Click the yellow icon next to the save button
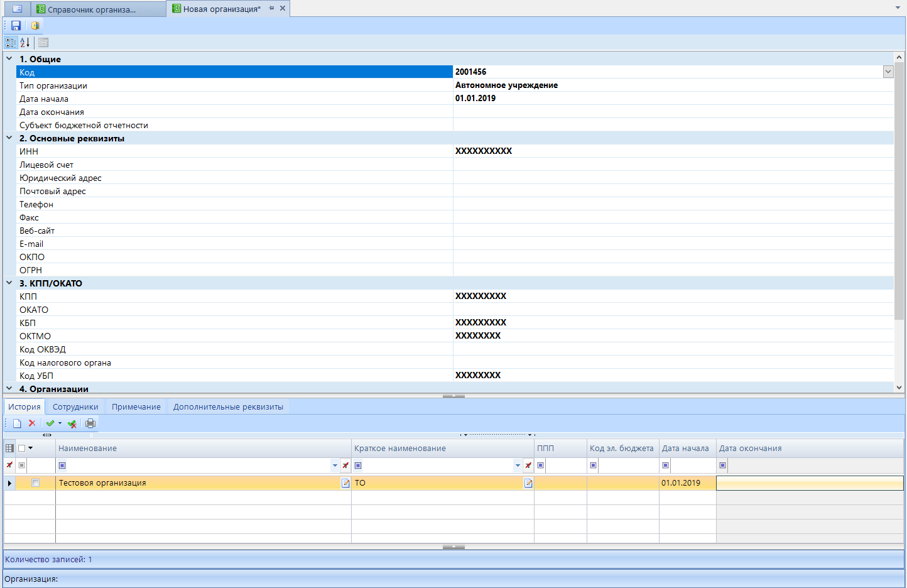Image resolution: width=907 pixels, height=588 pixels. click(35, 26)
